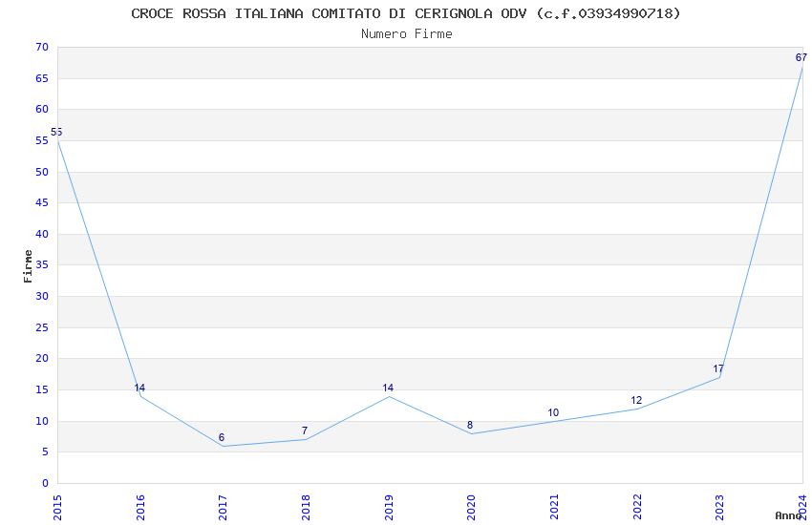Select the data value 10 on the line for 2021
This screenshot has height=525, width=812.
coord(553,412)
